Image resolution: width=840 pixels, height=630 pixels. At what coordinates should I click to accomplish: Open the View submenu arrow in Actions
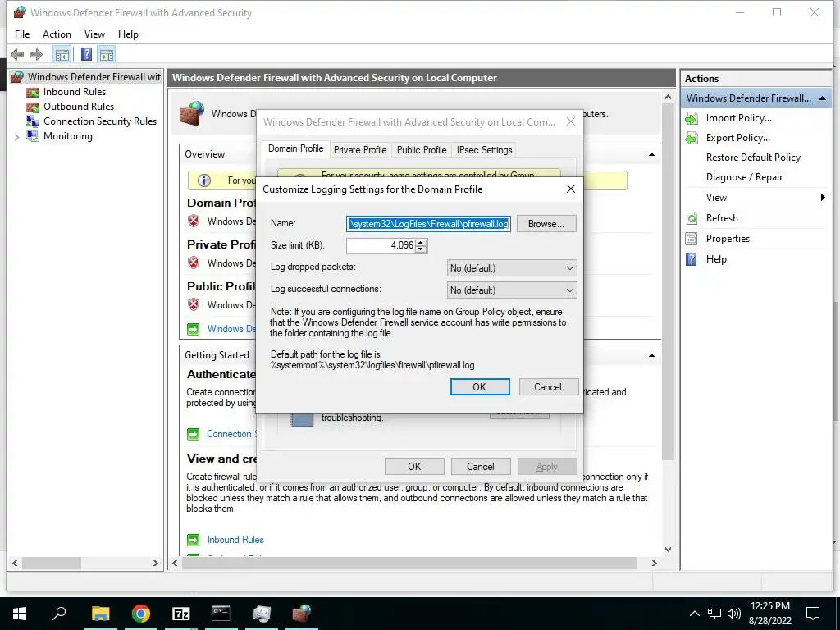point(823,198)
